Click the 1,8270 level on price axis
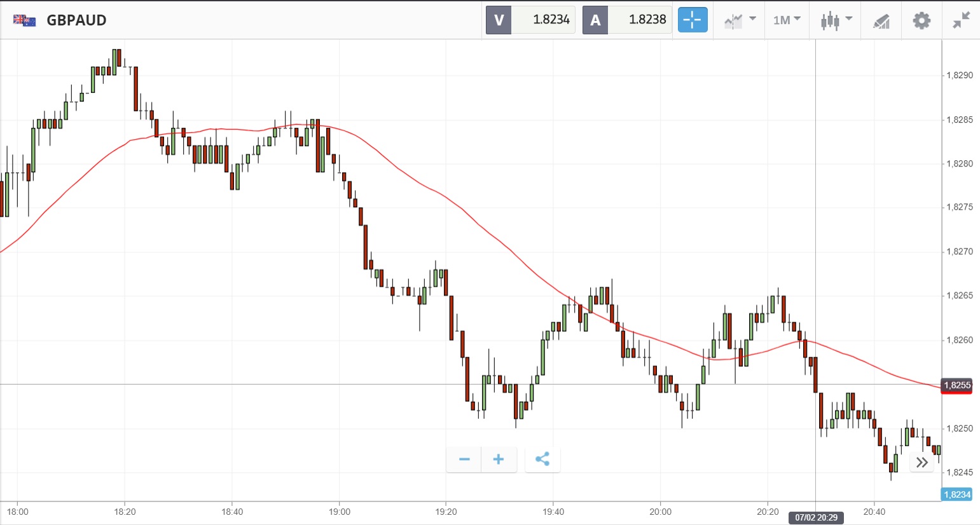This screenshot has width=980, height=525. 959,252
